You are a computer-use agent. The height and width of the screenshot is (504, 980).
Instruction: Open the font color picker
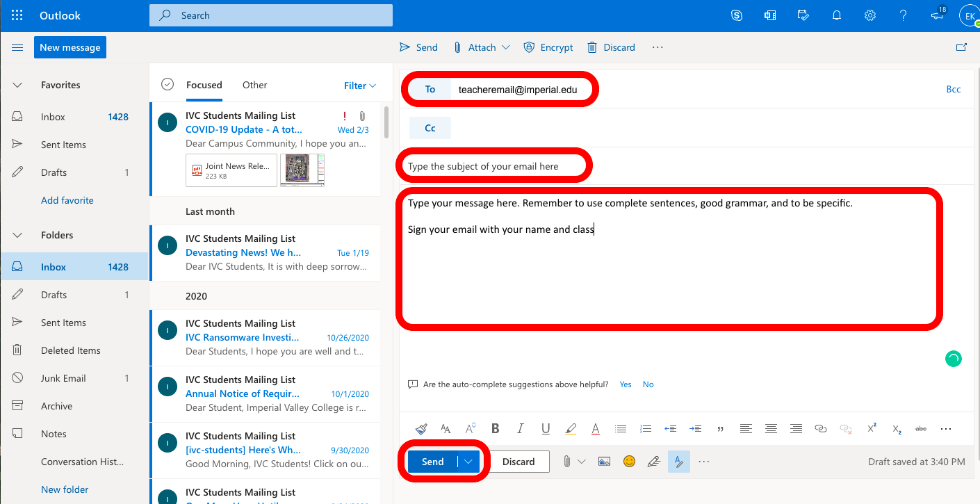tap(596, 429)
